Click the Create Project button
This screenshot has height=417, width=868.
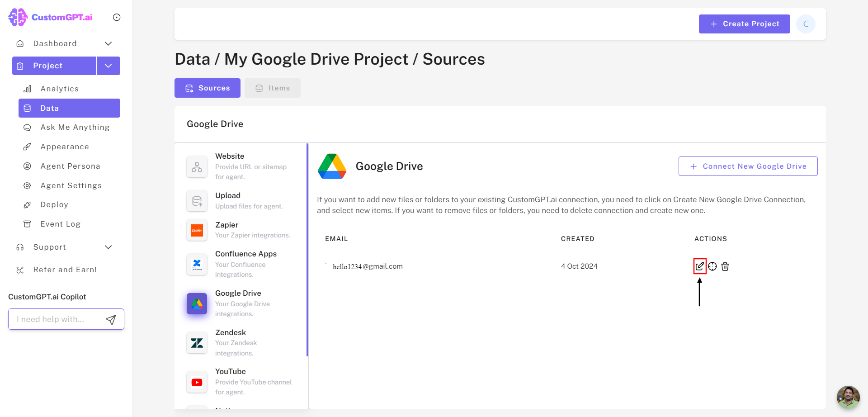pyautogui.click(x=745, y=24)
